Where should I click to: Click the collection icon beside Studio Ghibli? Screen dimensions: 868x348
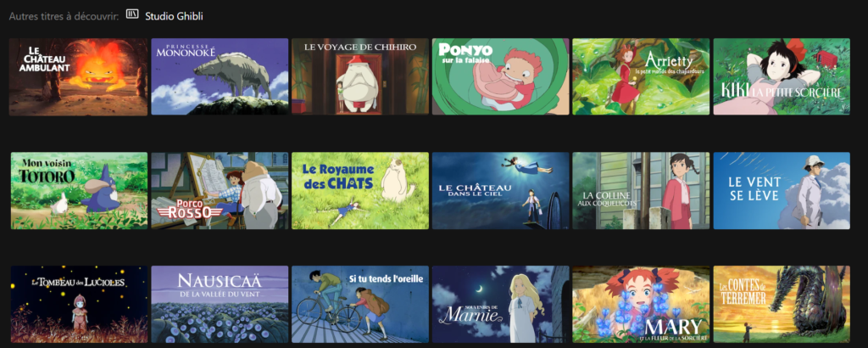click(131, 14)
